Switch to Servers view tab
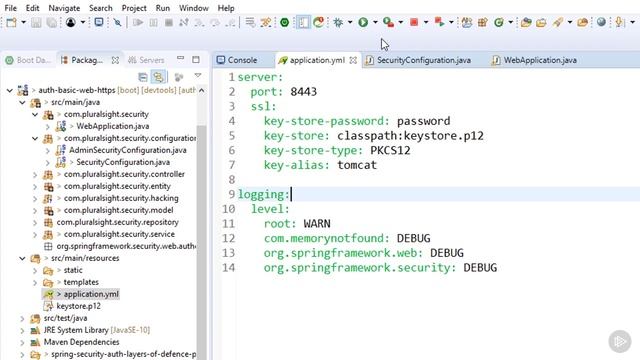640x360 pixels. click(x=146, y=60)
